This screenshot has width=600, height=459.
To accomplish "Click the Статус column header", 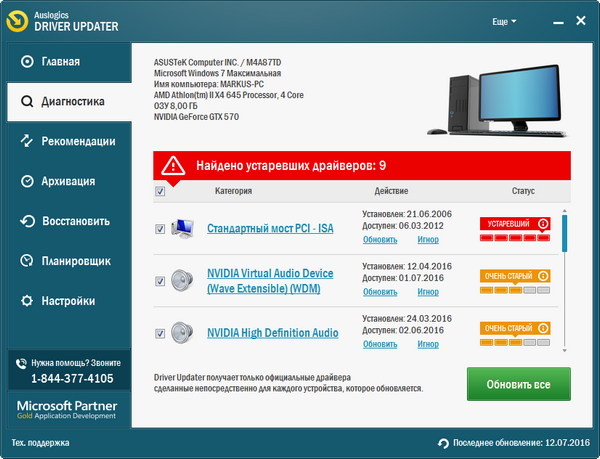I will click(x=523, y=191).
